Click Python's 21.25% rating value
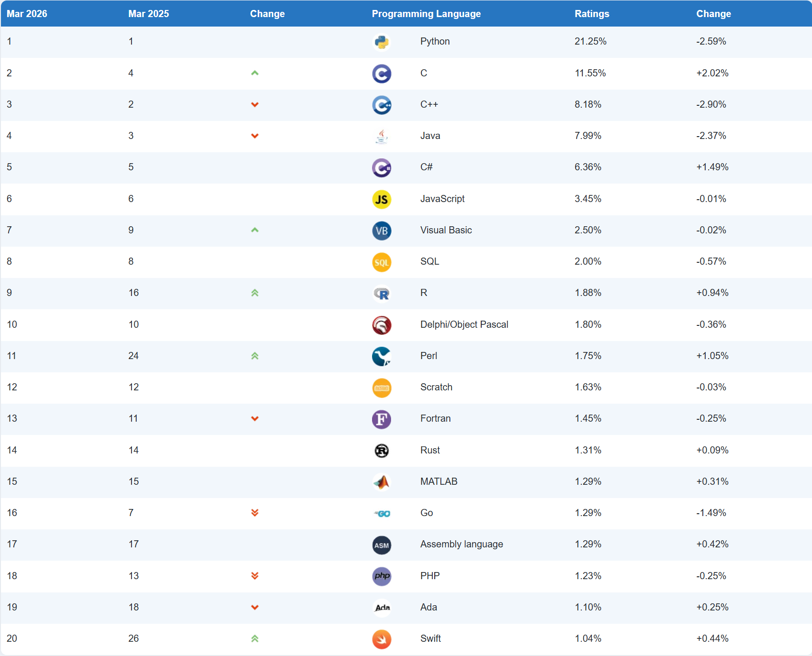 (590, 41)
